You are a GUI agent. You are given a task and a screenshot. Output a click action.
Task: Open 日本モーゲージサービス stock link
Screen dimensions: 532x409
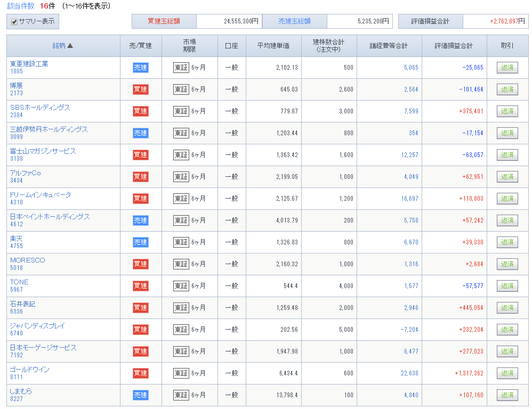(x=43, y=348)
